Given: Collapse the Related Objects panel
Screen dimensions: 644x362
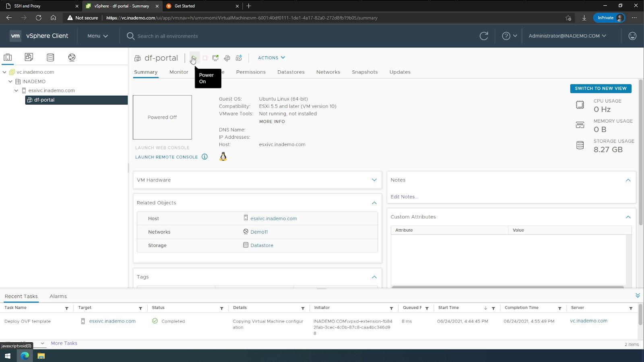Looking at the screenshot, I should coord(374,203).
